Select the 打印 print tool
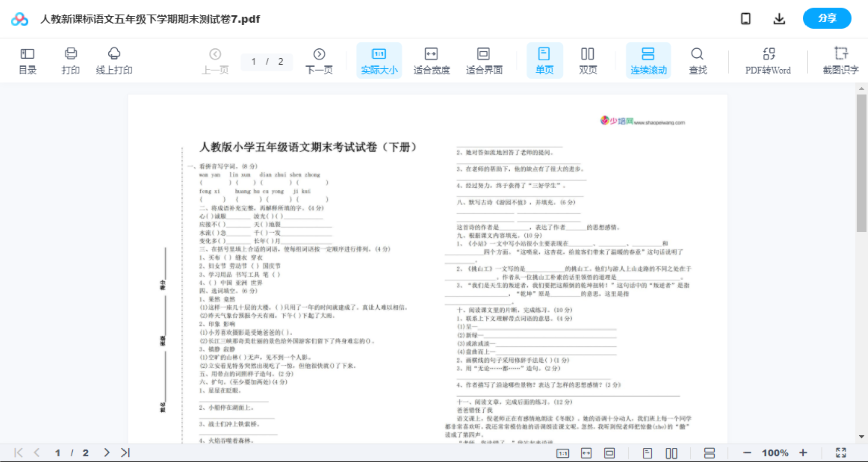Viewport: 868px width, 462px height. 70,59
